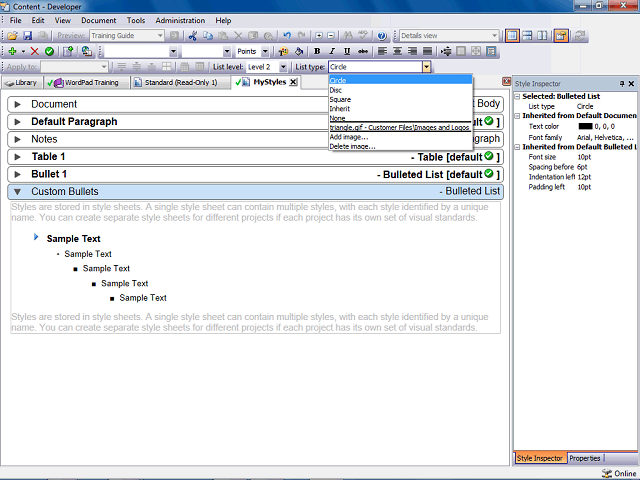Click the List type dropdown arrow
Screen dimensions: 640x480
point(427,67)
